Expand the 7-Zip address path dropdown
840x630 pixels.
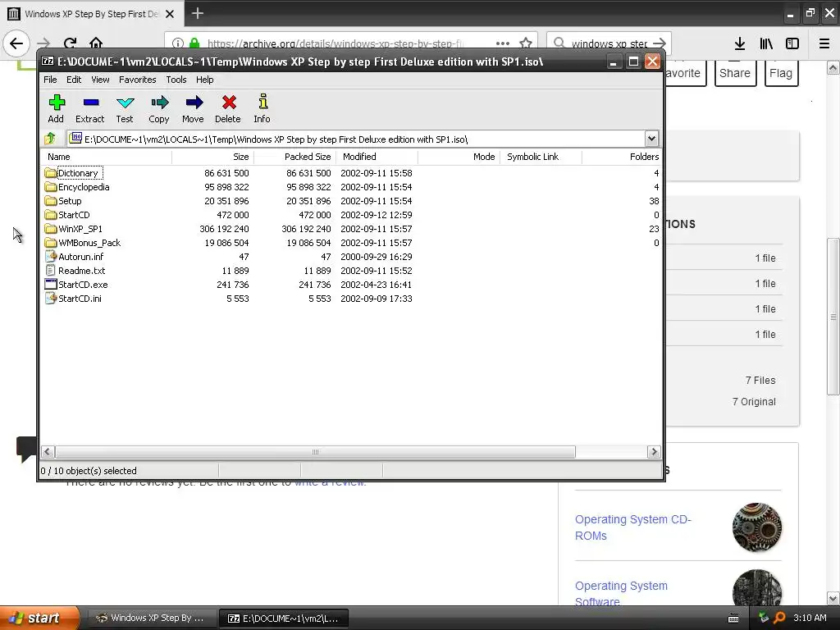click(651, 139)
